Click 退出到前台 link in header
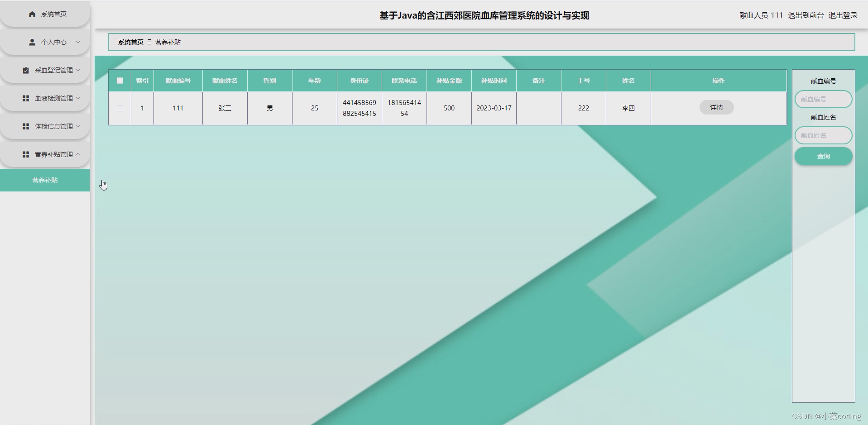 point(806,15)
